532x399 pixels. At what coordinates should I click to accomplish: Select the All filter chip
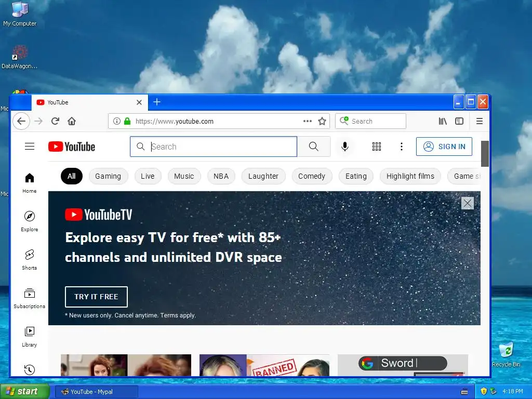[x=72, y=176]
